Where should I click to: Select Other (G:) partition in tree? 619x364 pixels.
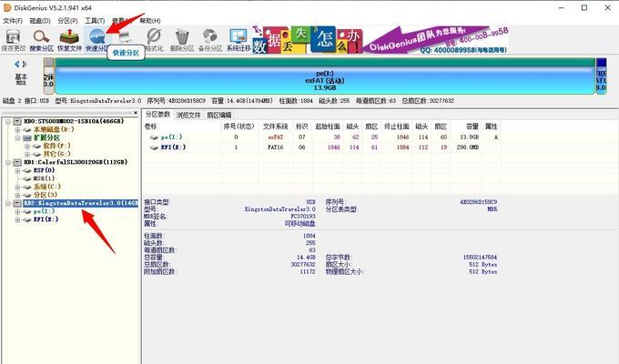point(56,154)
